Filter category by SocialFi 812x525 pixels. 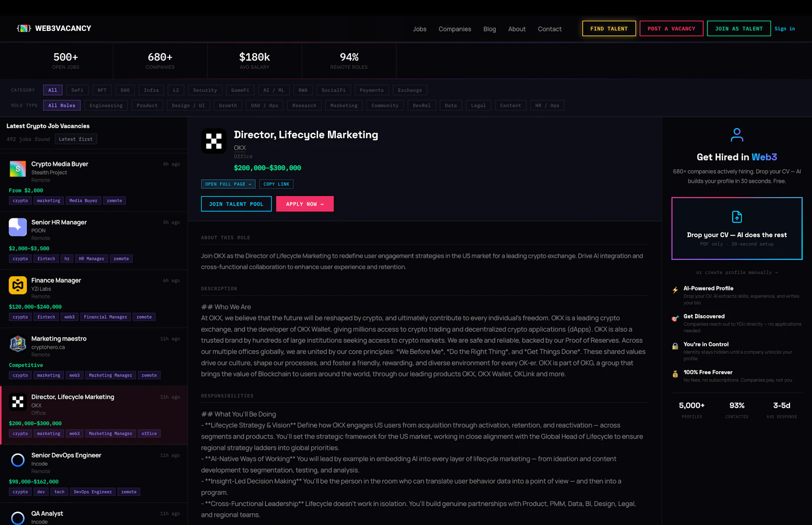[x=333, y=90]
